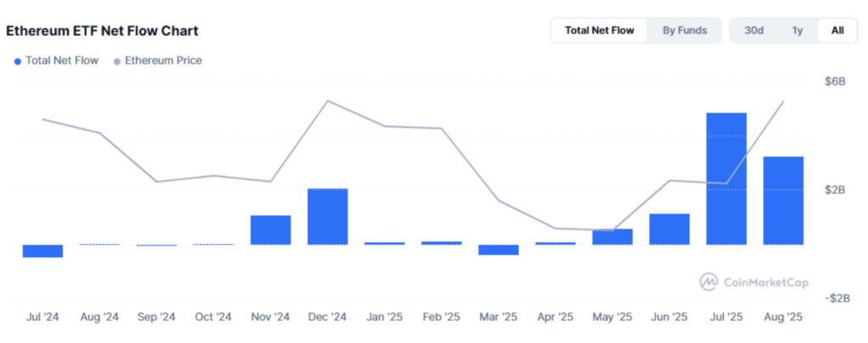Screen dimensions: 868x343
Task: Click the -$2B axis label
Action: 837,298
